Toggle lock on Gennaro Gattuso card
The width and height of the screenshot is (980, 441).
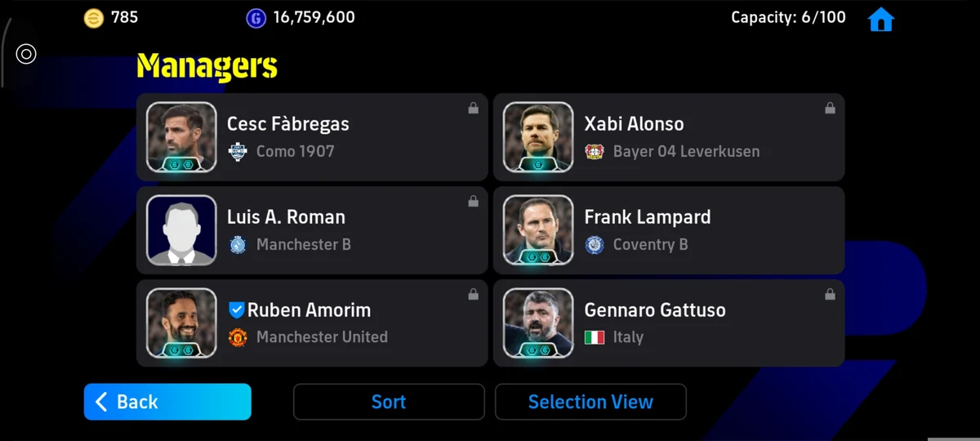click(830, 294)
